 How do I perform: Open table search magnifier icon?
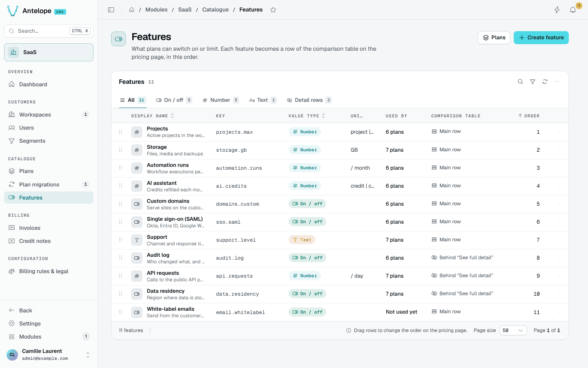[x=520, y=82]
